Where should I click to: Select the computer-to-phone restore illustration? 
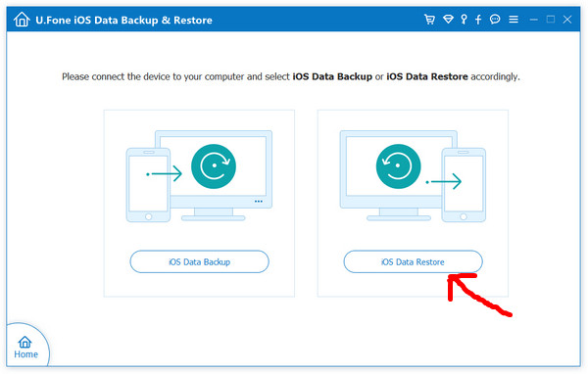(413, 176)
